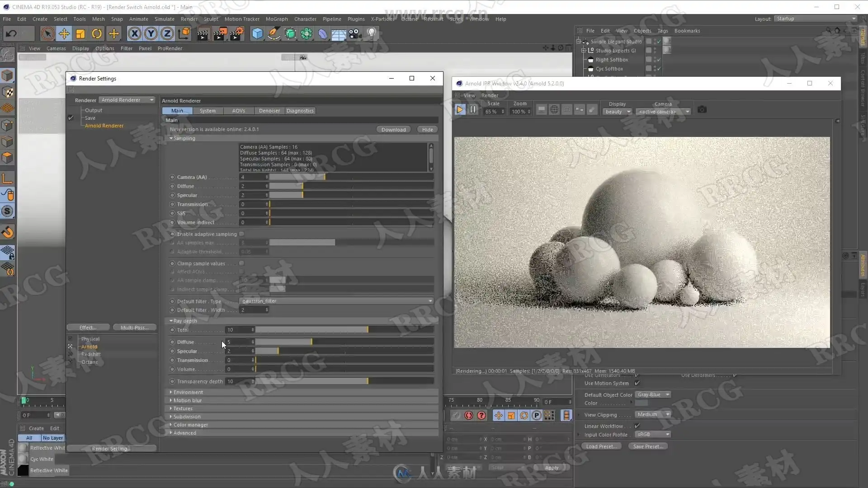Click the snap S icon in sidebar
This screenshot has width=868, height=488.
7,211
